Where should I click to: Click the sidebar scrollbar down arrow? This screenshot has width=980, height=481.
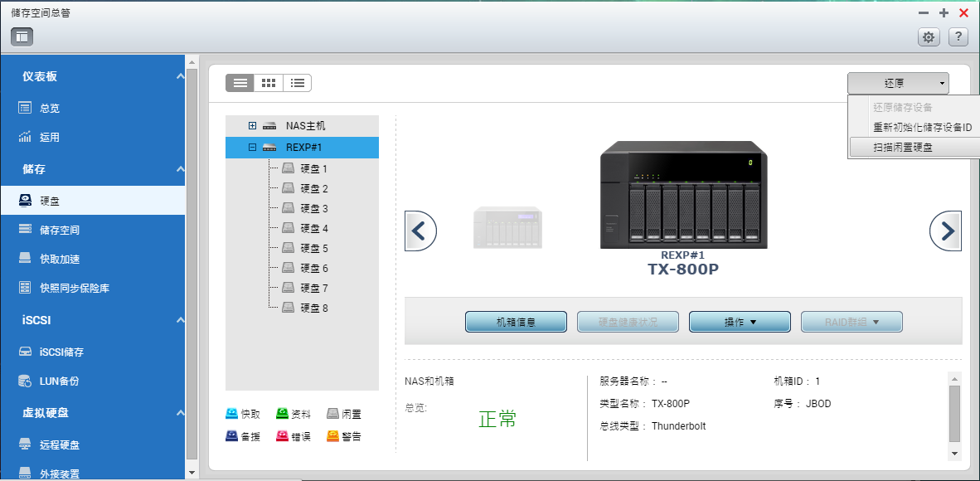[192, 473]
